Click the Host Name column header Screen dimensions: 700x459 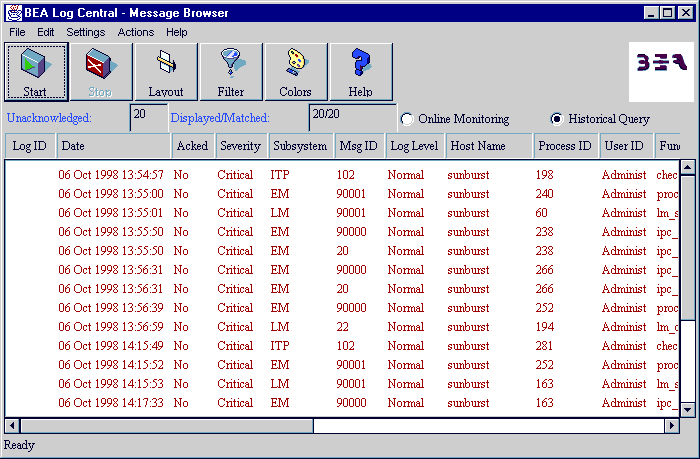[489, 146]
